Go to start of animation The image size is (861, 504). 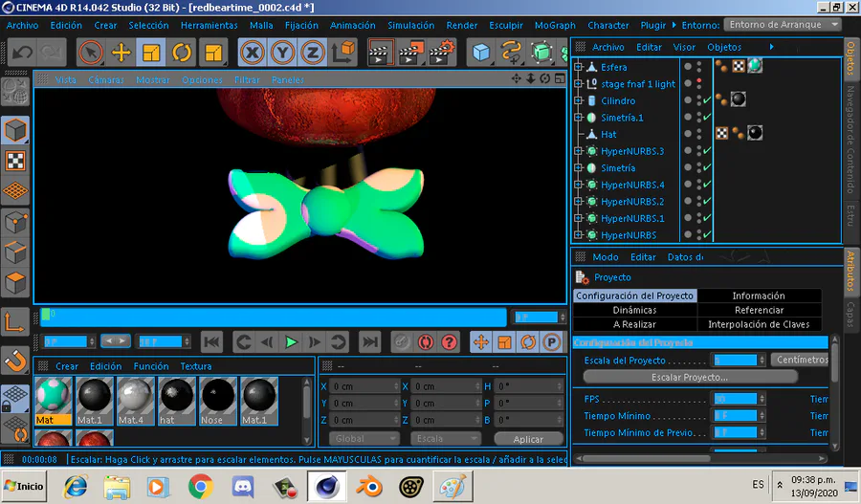211,342
